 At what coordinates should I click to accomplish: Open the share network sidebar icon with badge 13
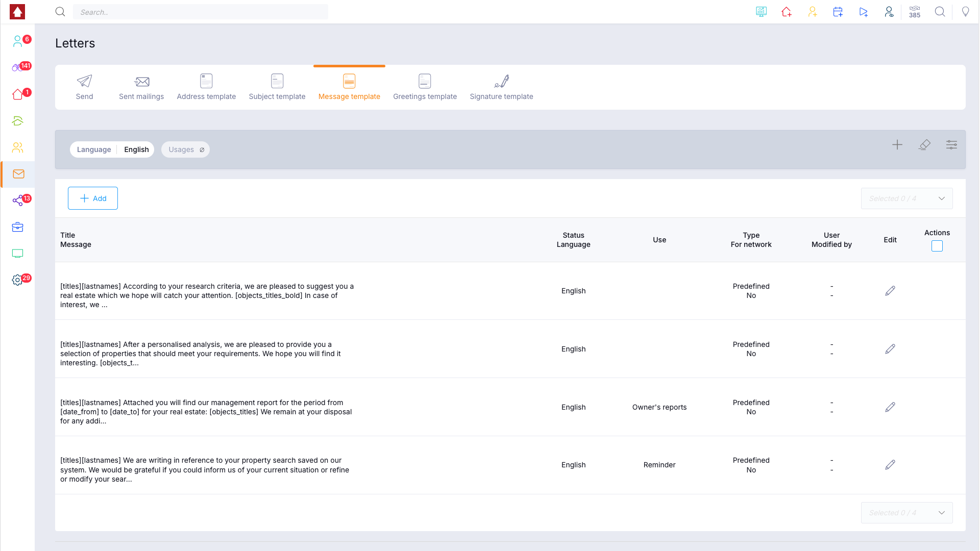(18, 201)
